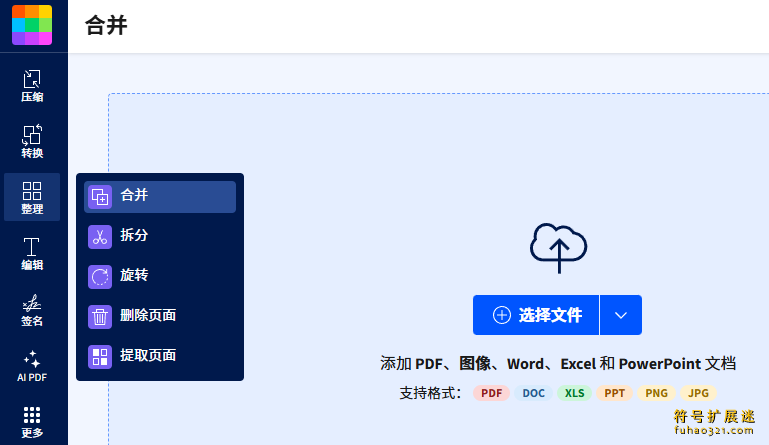
Task: Click the 选择文件 button
Action: (x=536, y=315)
